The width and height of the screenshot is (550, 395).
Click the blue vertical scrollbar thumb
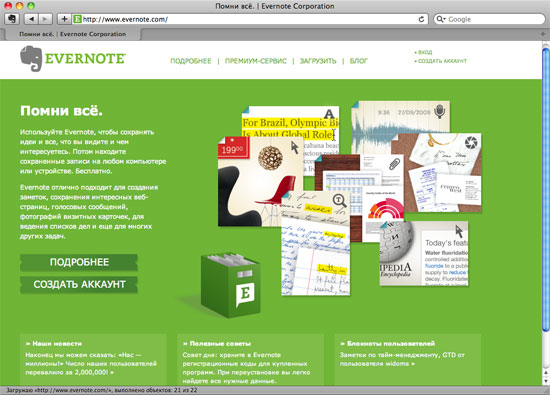[545, 189]
